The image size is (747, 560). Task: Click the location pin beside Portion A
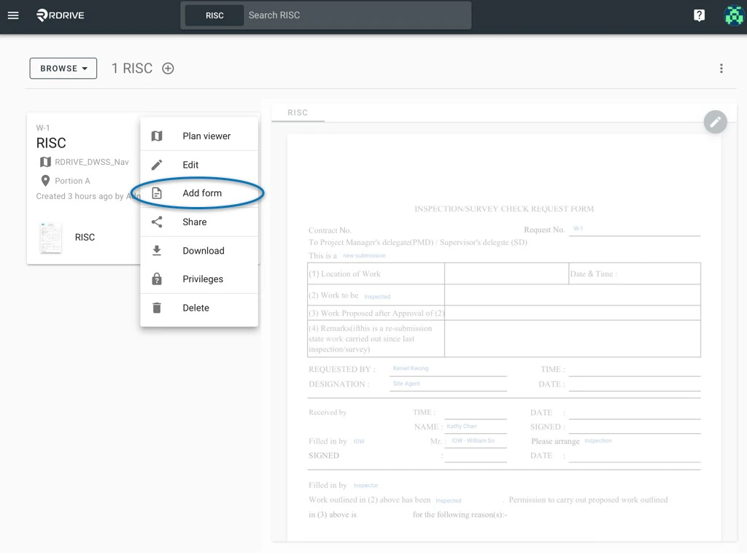(45, 180)
